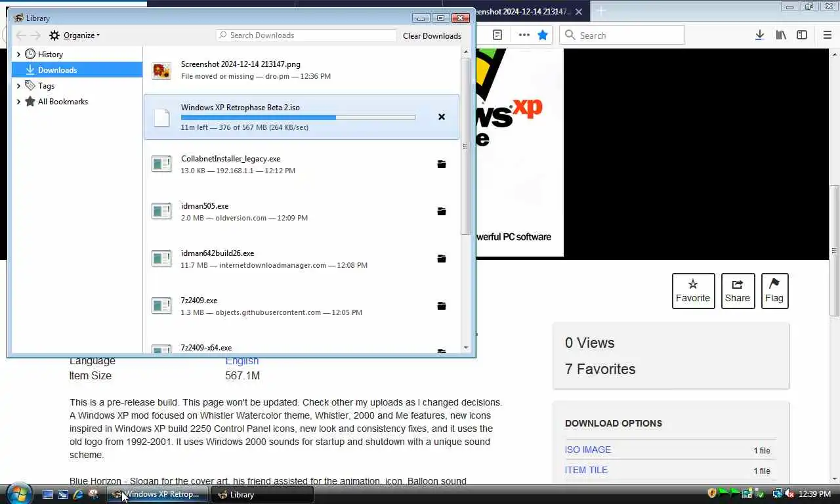
Task: Open containing folder for CollabnetInstaller_legacy.exe
Action: 442,164
